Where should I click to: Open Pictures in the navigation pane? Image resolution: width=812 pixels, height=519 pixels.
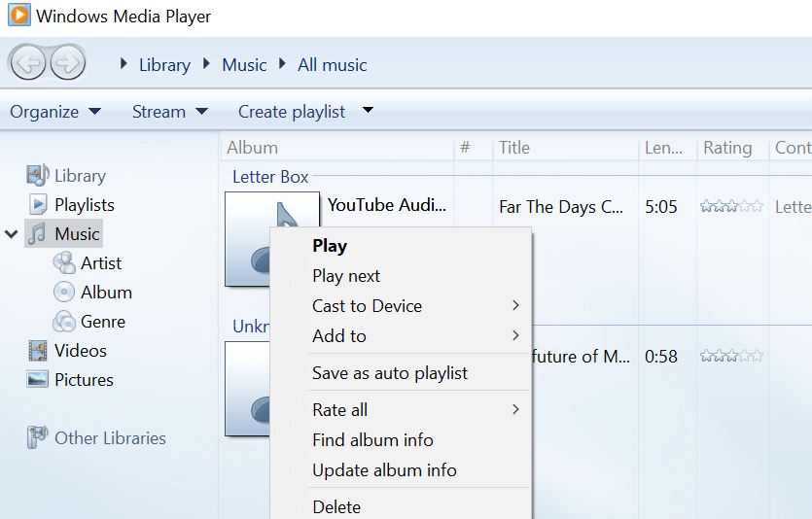click(x=84, y=380)
